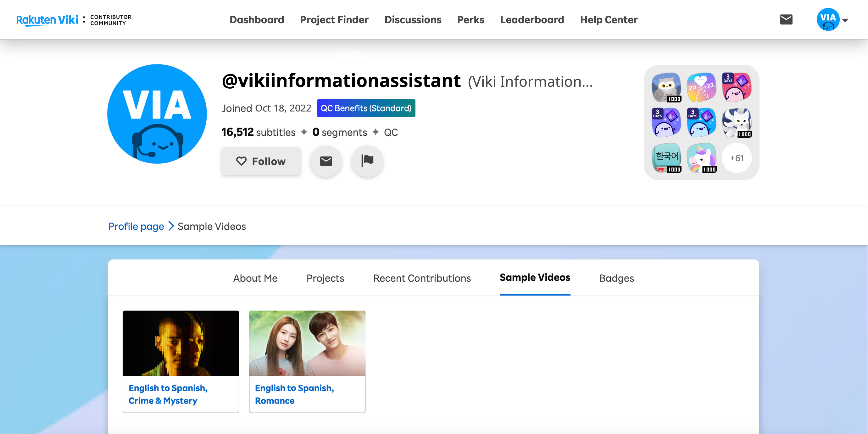Go to Dashboard
The image size is (868, 434).
click(x=257, y=20)
